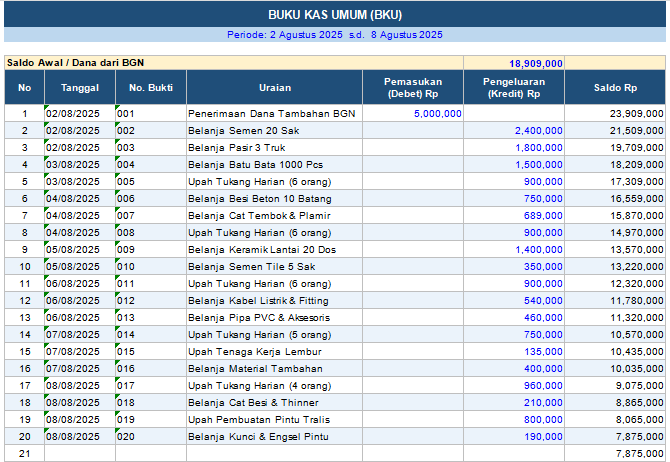Select Upah Pembuatan Pintu Tralis cell
The image size is (670, 462).
point(274,419)
